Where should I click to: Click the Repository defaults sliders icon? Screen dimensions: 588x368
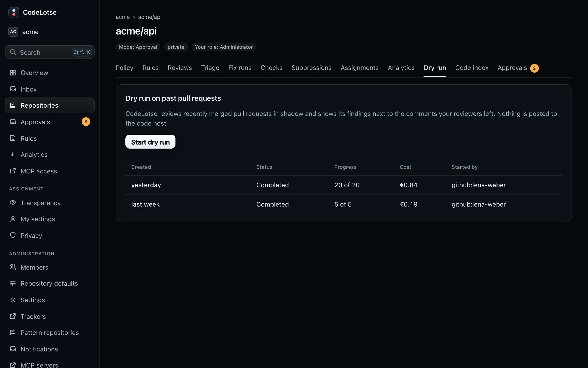click(x=13, y=283)
